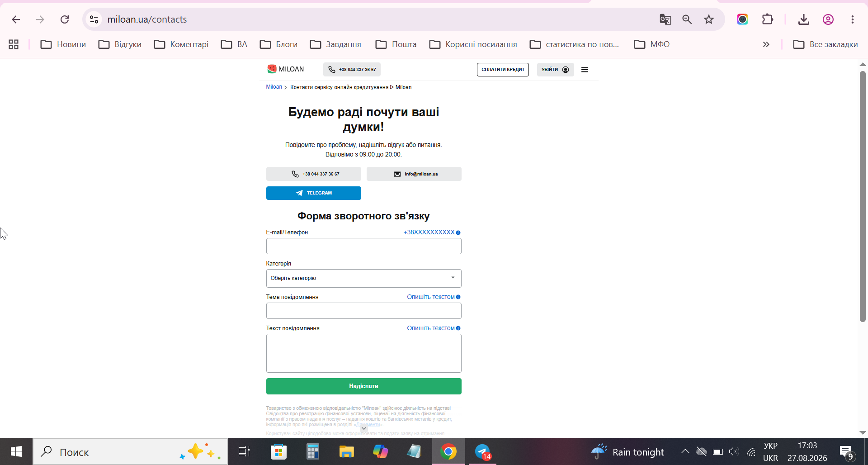Open the Все закладки folder
The width and height of the screenshot is (868, 465).
826,44
